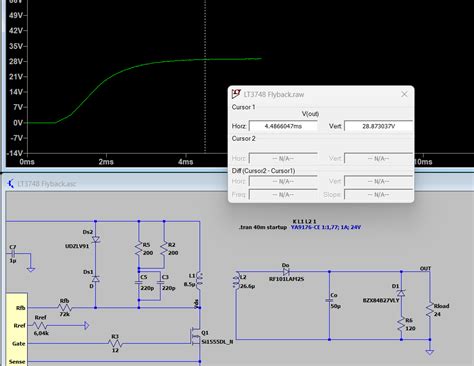Click the Diff Freq N/A field
Screen dimensions: 474x366
click(283, 195)
